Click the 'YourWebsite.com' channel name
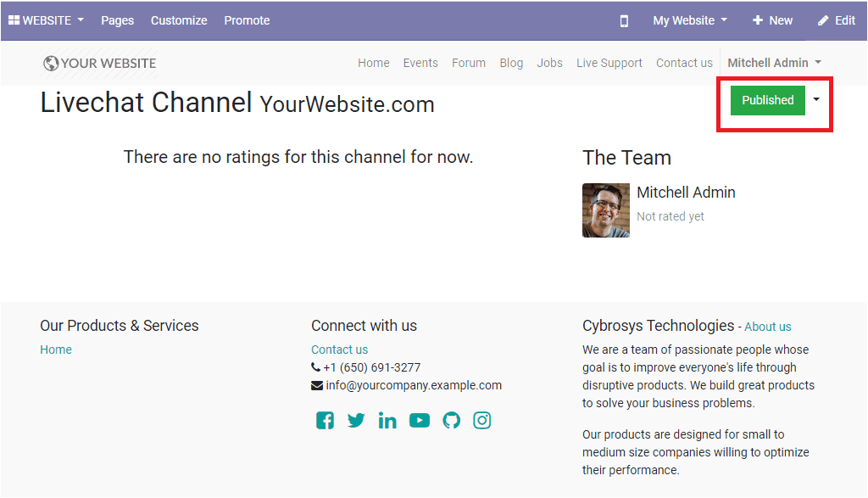 (x=347, y=104)
